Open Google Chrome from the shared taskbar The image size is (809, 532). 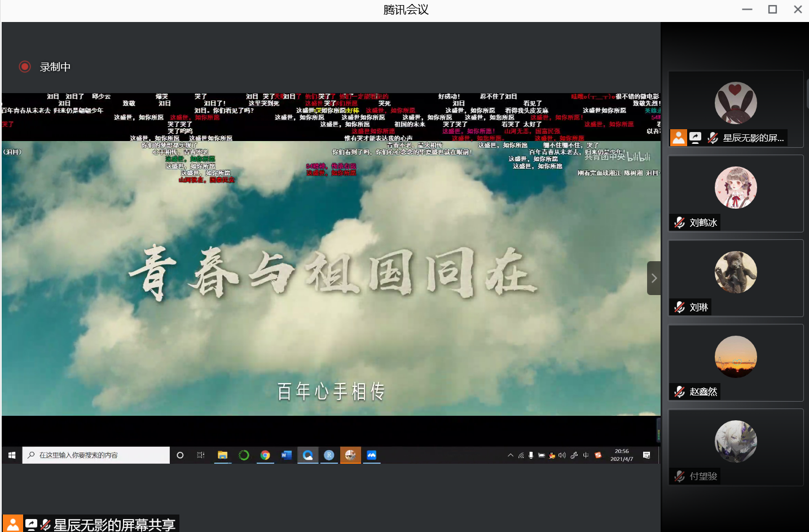point(265,455)
